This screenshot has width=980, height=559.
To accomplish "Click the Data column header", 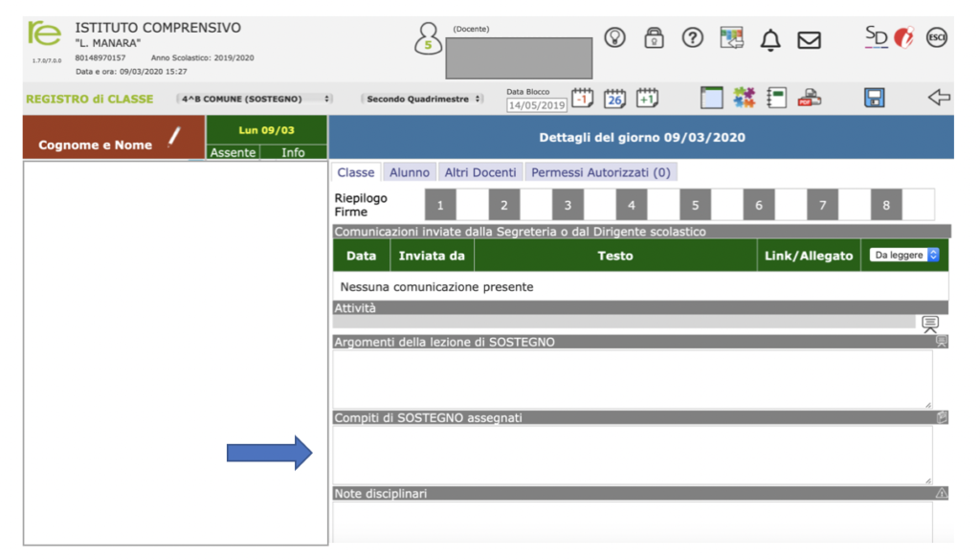I will point(361,256).
